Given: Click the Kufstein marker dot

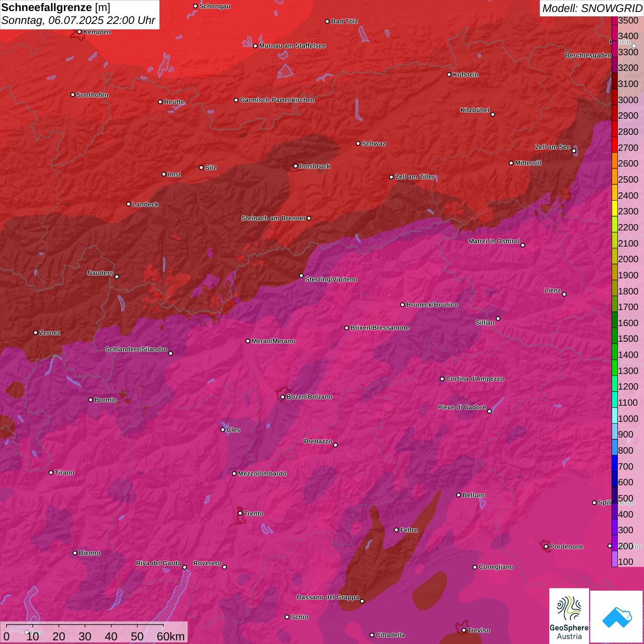Looking at the screenshot, I should 449,75.
